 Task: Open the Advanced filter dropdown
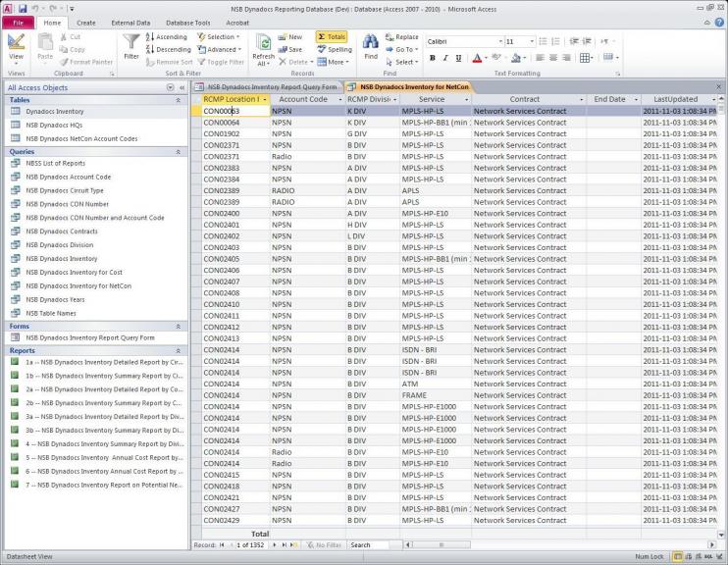click(x=219, y=49)
